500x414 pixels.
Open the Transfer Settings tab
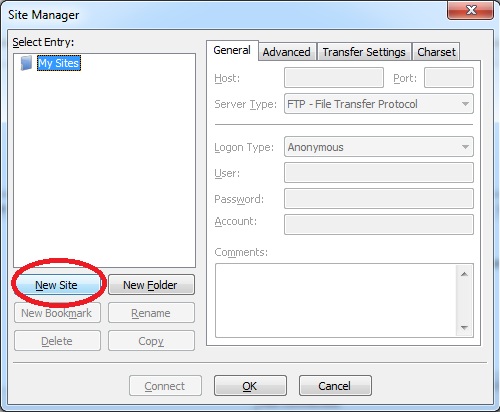(x=364, y=52)
